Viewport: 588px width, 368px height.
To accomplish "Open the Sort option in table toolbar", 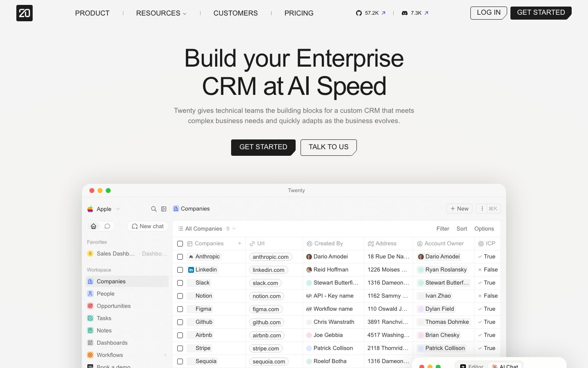I will click(x=462, y=229).
